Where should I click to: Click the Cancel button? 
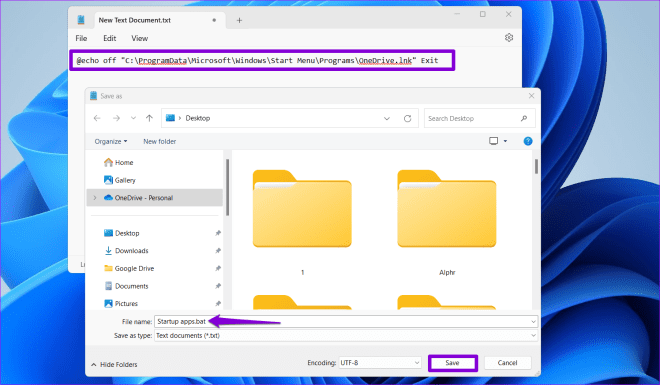pos(507,363)
